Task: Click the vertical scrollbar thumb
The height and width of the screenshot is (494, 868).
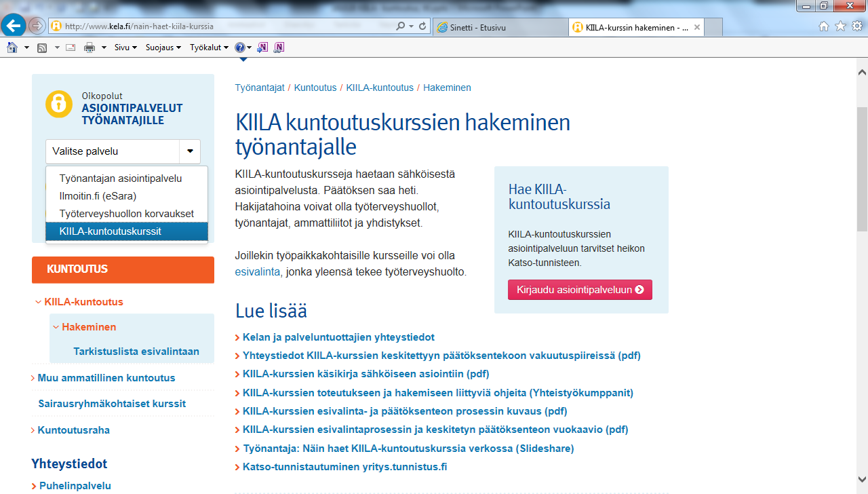Action: click(862, 169)
